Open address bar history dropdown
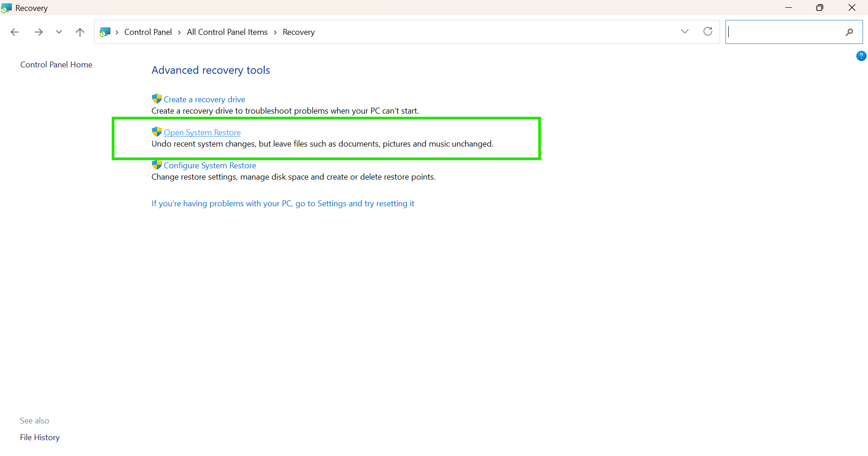 tap(685, 31)
